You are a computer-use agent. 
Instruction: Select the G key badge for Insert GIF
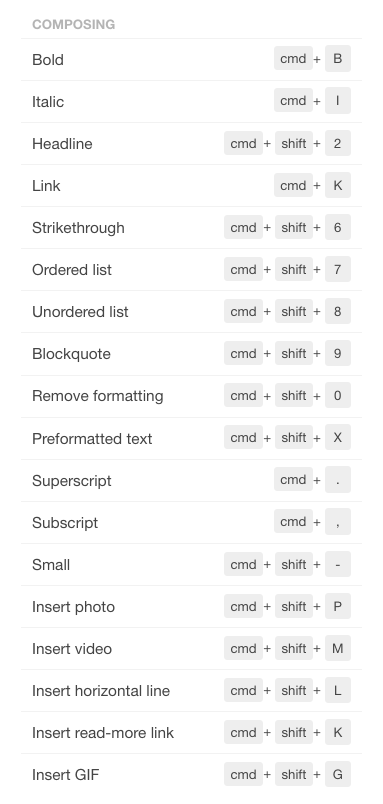[337, 774]
